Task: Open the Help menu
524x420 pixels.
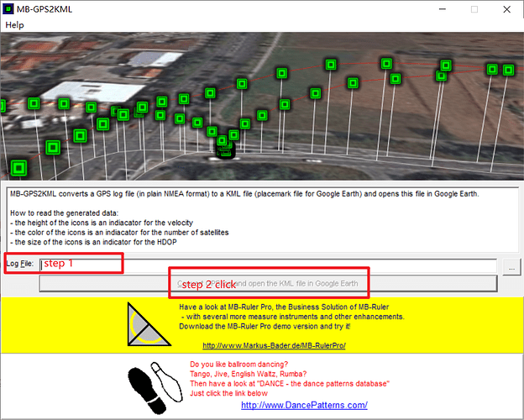Action: pos(14,25)
